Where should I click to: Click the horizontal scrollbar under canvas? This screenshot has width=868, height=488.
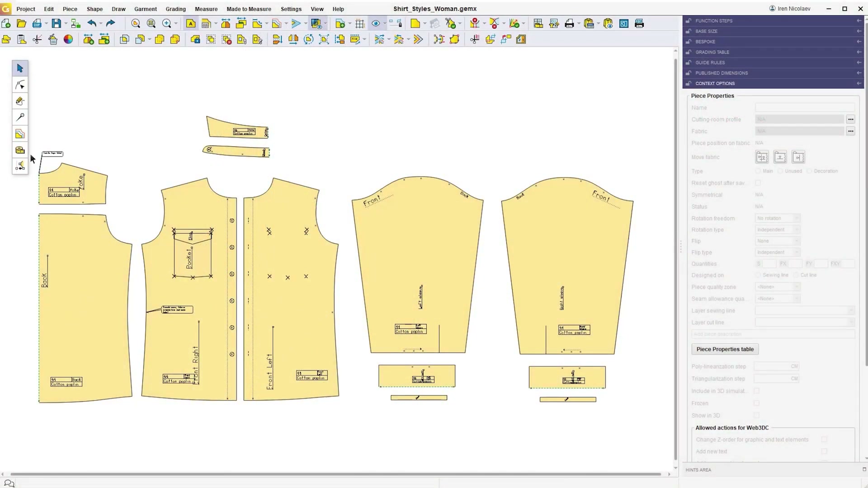[x=335, y=474]
